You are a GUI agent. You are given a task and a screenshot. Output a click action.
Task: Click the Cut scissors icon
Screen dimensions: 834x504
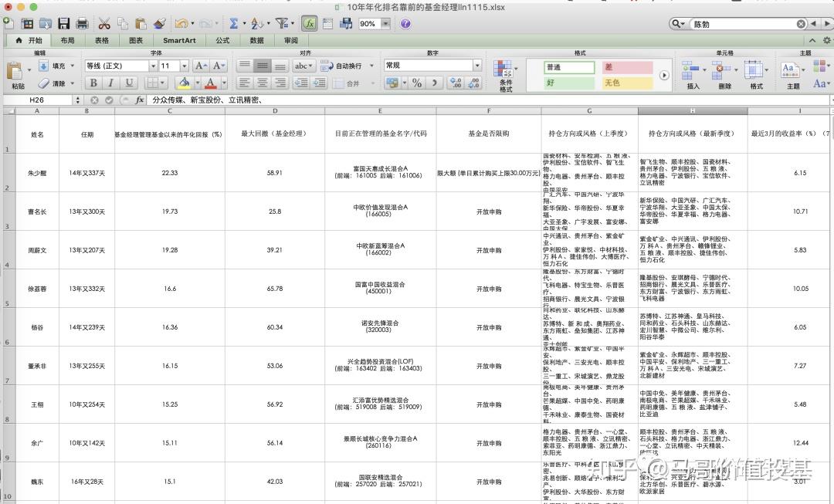click(x=104, y=23)
